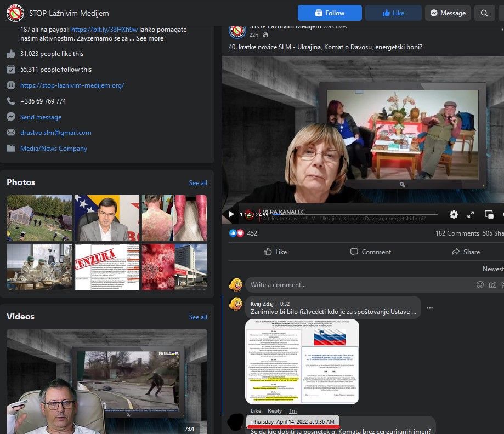Open the stop-laznivim-medijem.org website link
The height and width of the screenshot is (434, 504).
click(72, 85)
